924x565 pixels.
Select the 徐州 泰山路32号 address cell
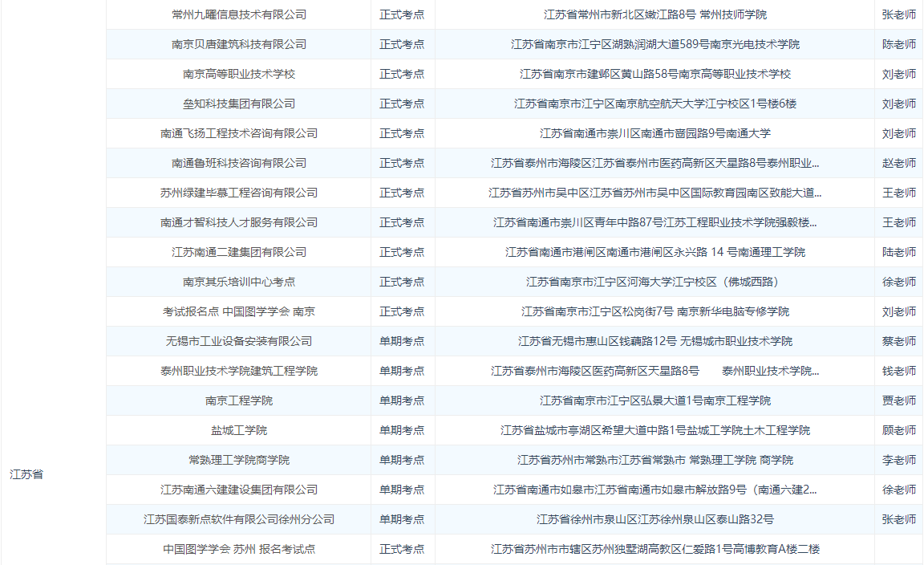coord(654,519)
